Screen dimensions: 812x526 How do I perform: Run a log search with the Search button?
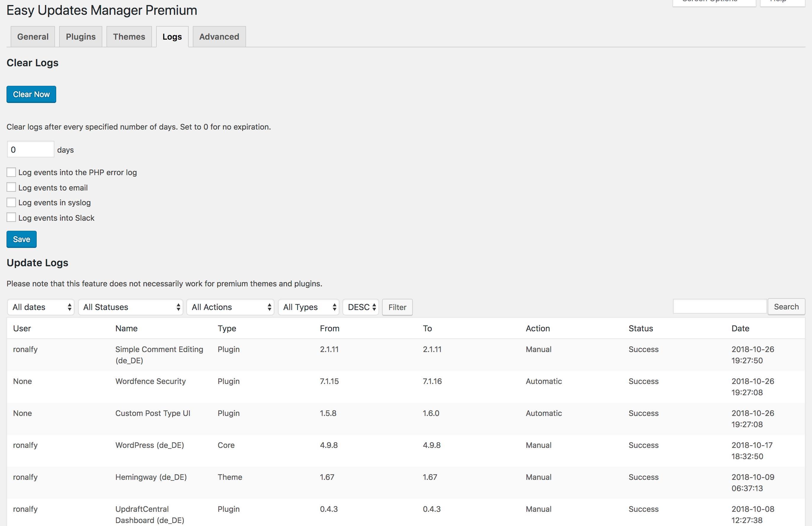(786, 306)
